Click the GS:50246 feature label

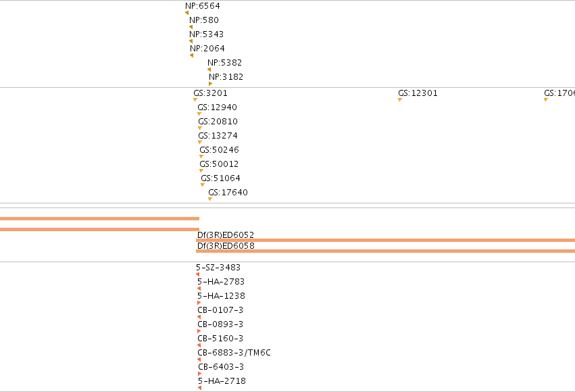point(220,150)
